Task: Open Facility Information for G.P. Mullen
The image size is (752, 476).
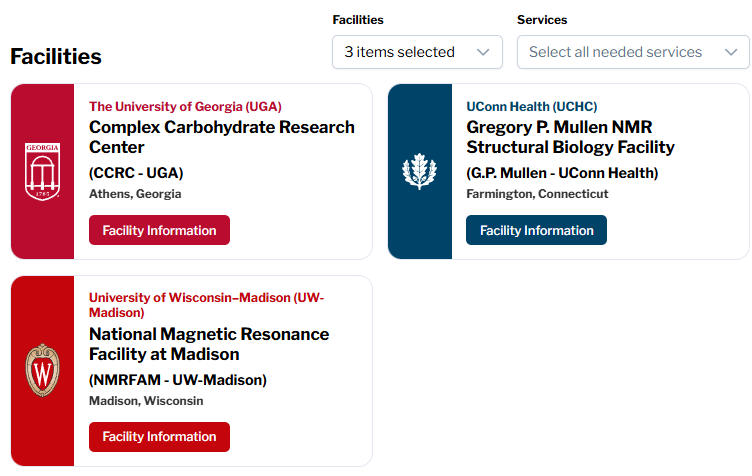Action: (x=536, y=230)
